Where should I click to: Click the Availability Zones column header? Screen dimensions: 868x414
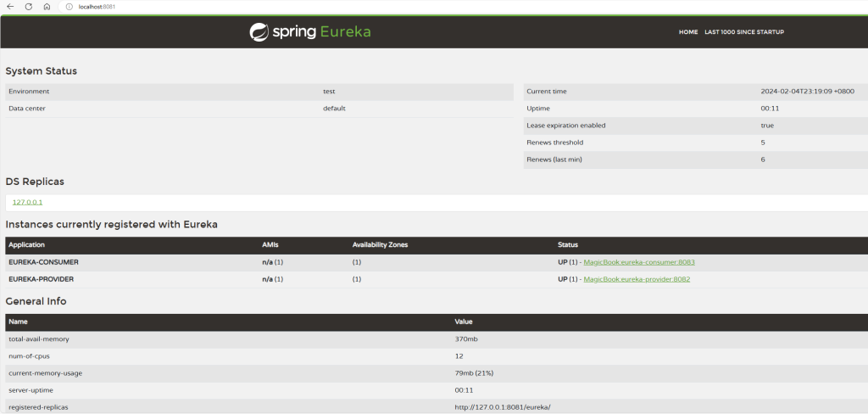point(380,244)
